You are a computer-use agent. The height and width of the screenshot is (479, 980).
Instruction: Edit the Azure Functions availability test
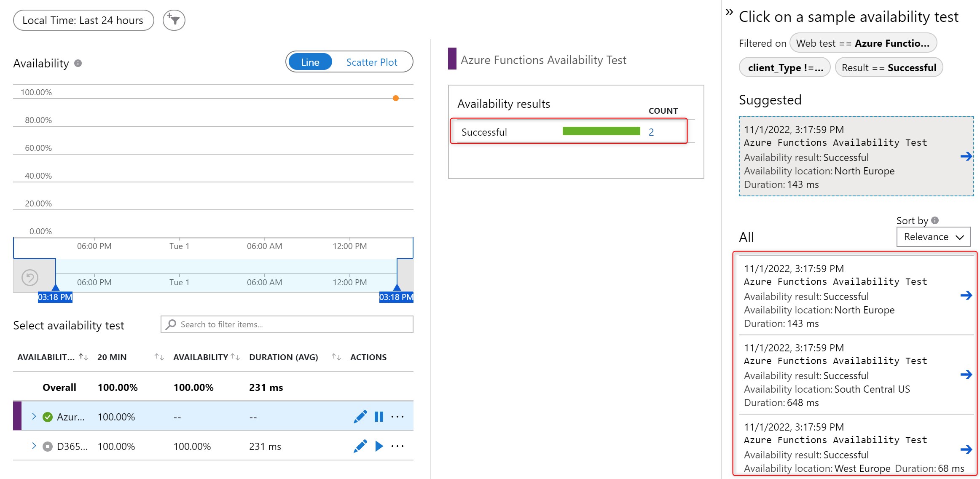[x=360, y=417]
